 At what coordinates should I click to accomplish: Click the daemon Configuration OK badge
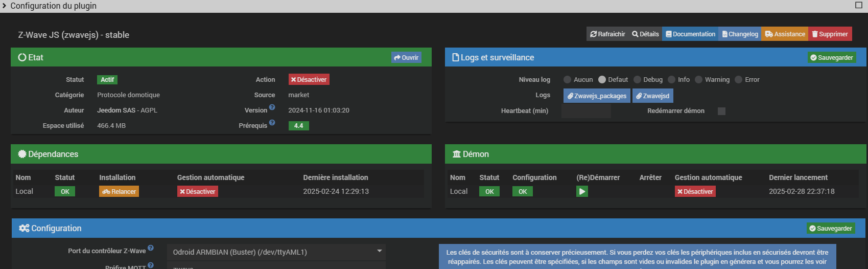[523, 192]
